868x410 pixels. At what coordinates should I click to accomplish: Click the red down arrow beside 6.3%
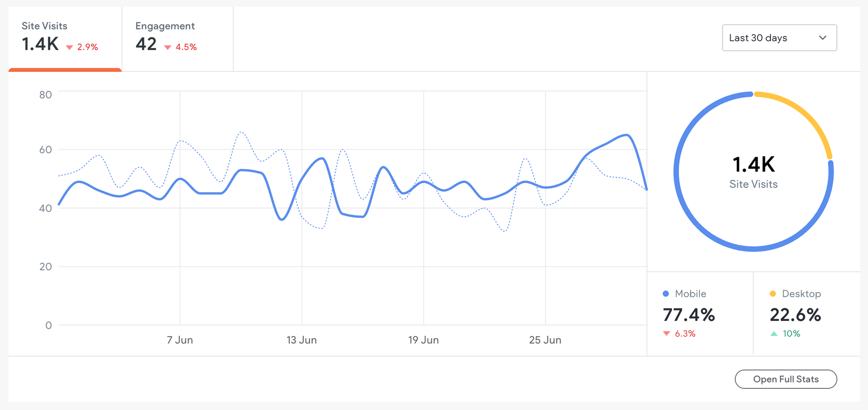point(666,334)
